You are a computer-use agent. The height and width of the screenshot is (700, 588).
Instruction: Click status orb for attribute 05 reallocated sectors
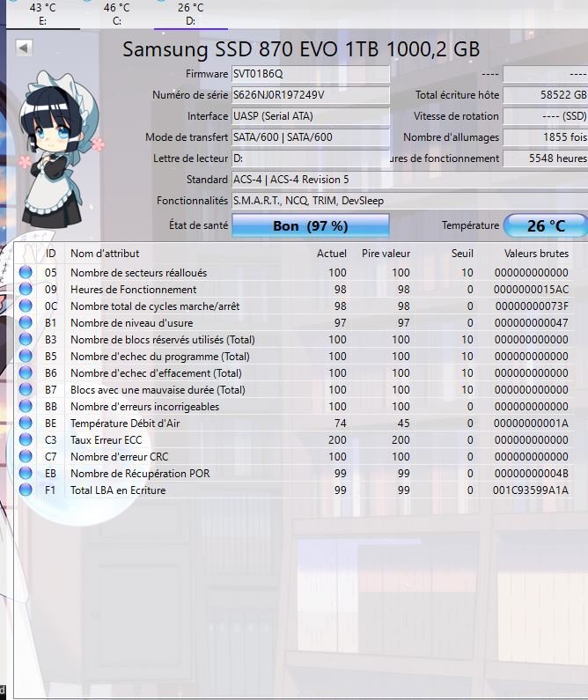tap(26, 273)
